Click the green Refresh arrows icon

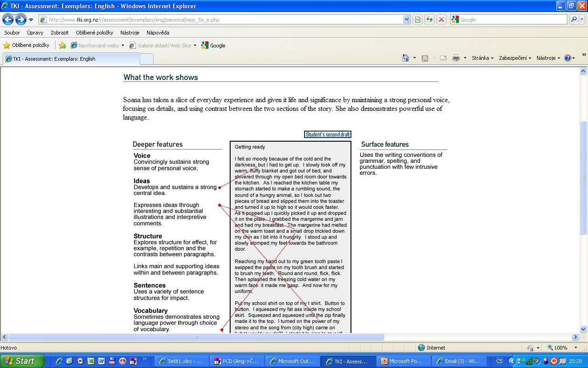[430, 20]
